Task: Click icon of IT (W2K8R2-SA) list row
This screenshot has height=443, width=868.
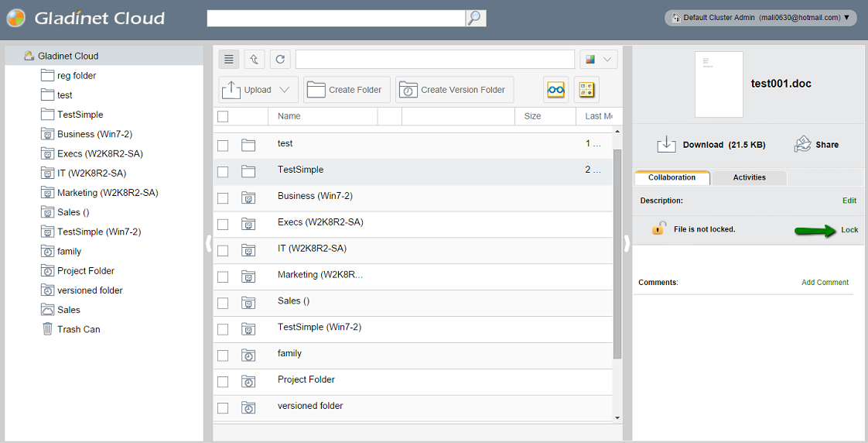Action: (248, 251)
